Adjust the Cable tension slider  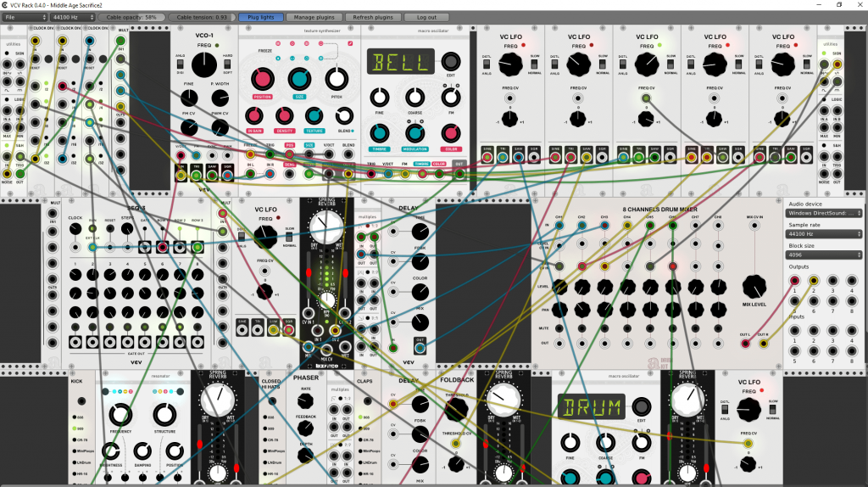point(202,17)
